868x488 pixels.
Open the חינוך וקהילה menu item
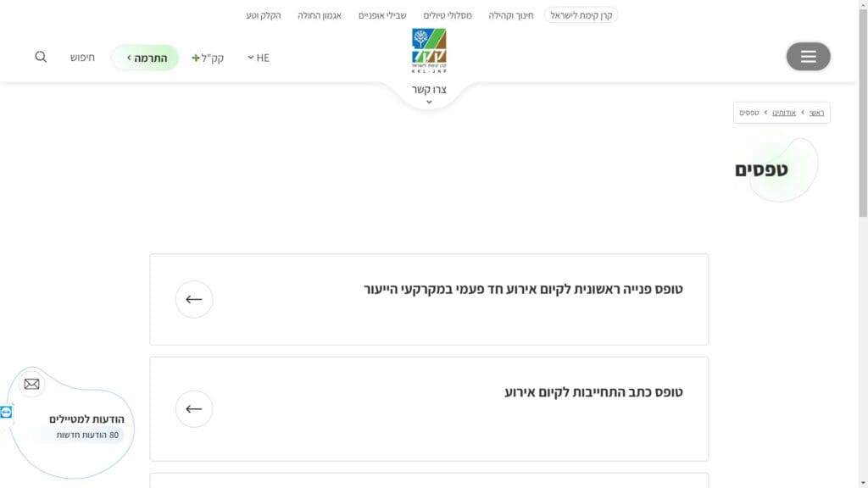point(511,15)
